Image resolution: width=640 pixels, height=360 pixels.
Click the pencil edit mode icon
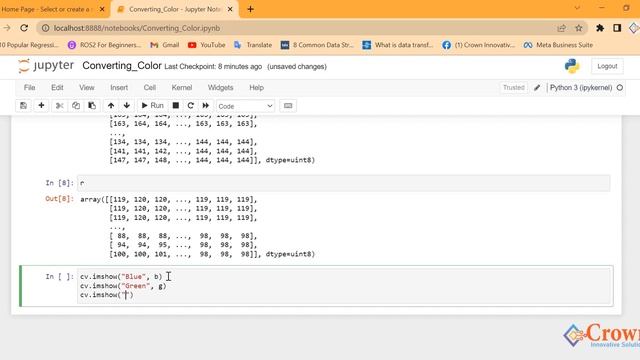537,88
